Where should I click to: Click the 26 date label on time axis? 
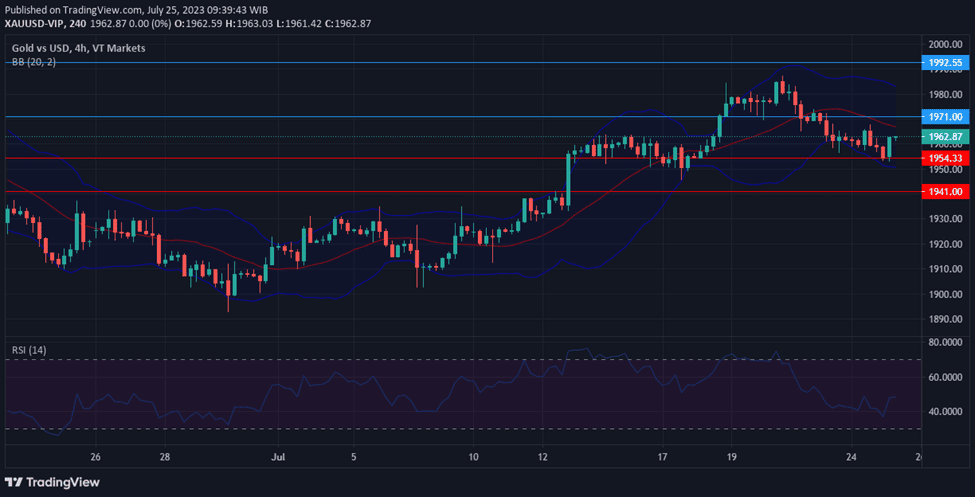95,457
